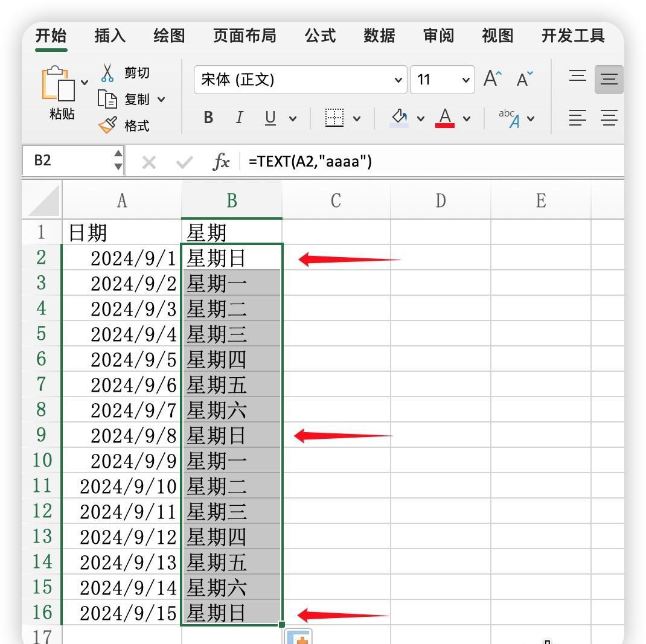Open the 审阅 tab
This screenshot has height=644, width=646.
tap(439, 36)
